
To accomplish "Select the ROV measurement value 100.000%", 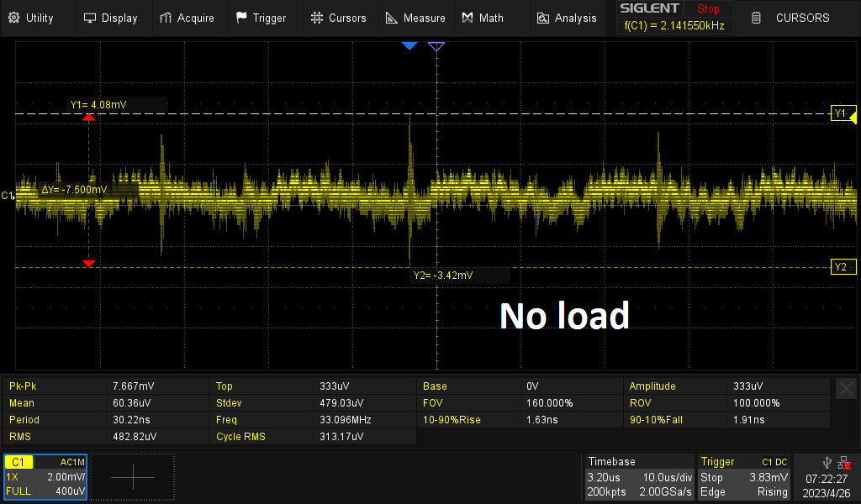I will pyautogui.click(x=756, y=403).
